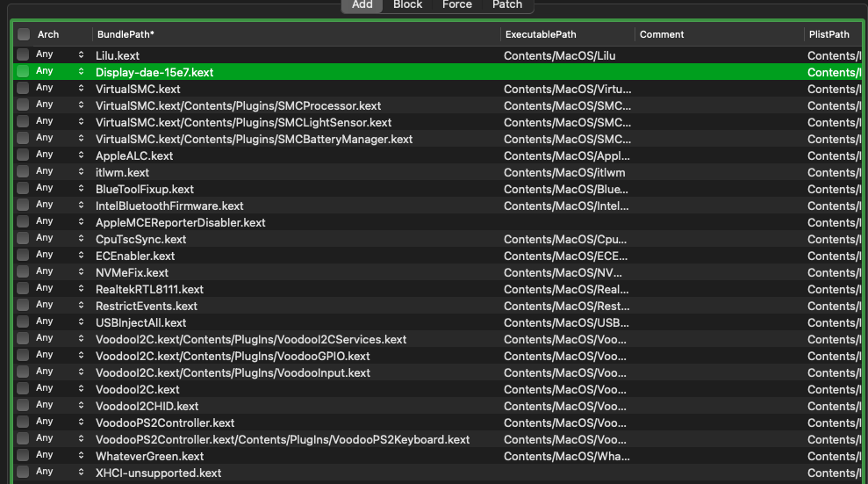The image size is (868, 484).
Task: Sort by the PlistPath column header
Action: [829, 34]
